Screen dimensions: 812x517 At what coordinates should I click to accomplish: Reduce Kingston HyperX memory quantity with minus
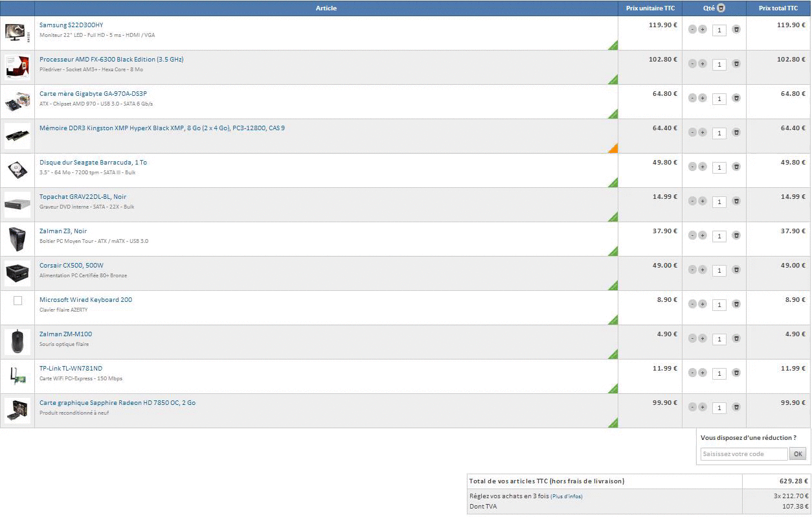click(x=692, y=132)
